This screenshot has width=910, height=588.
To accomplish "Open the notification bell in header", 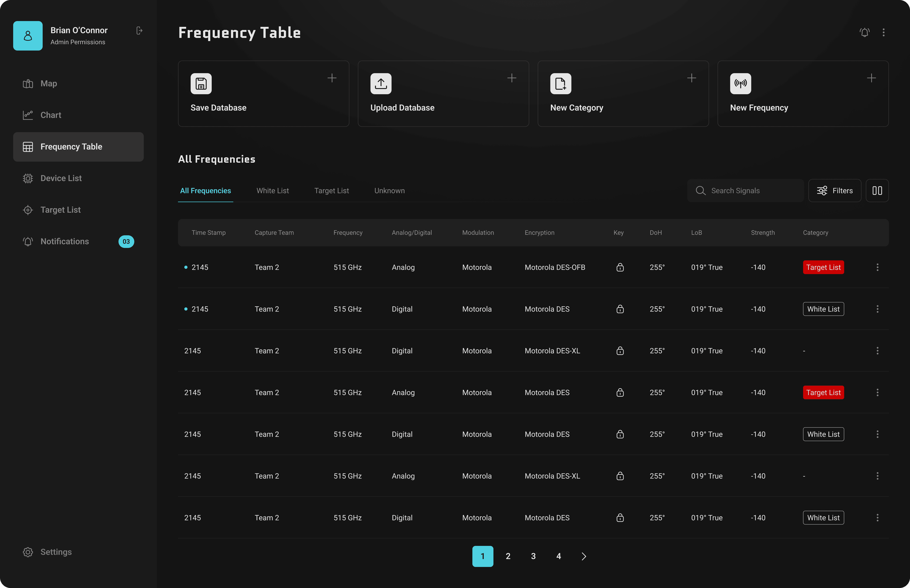I will pyautogui.click(x=865, y=32).
